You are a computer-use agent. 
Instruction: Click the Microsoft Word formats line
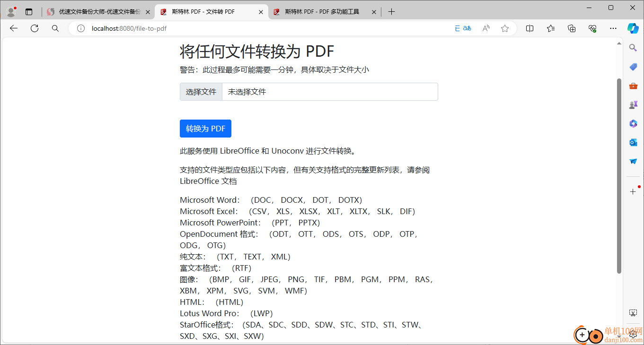pyautogui.click(x=271, y=200)
